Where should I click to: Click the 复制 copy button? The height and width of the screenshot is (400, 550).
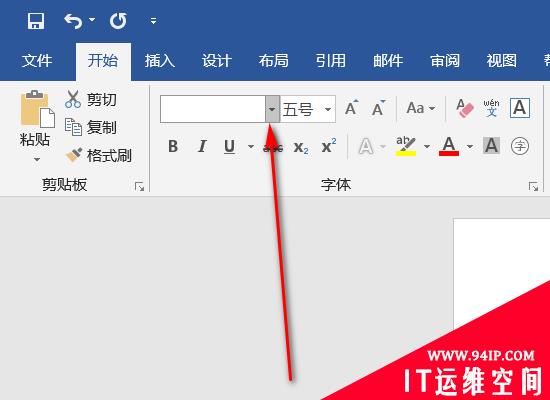click(x=91, y=127)
